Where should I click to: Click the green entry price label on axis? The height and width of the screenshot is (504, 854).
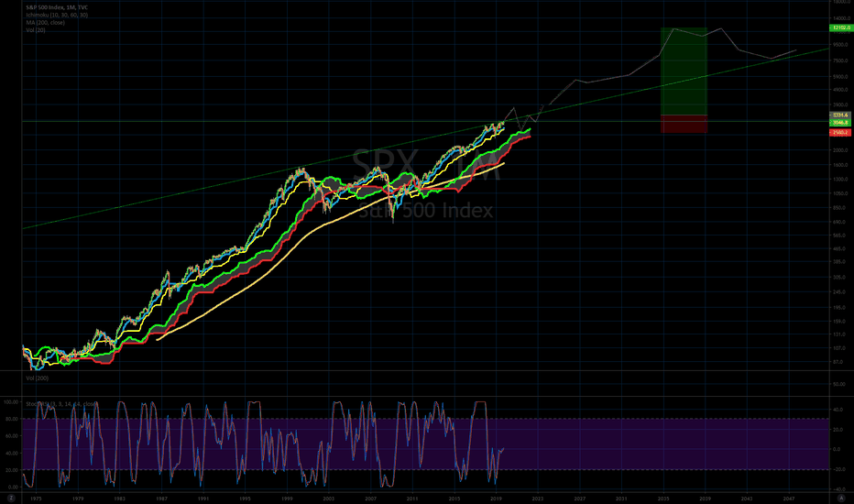pyautogui.click(x=840, y=123)
